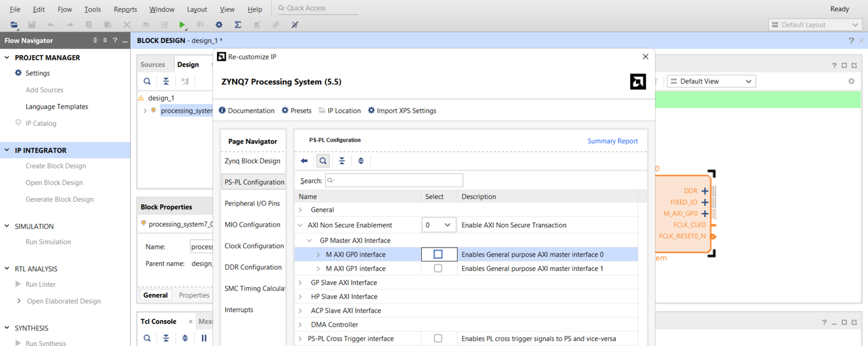The width and height of the screenshot is (868, 346).
Task: Check the M AXI GP1 interface checkbox
Action: tap(438, 268)
